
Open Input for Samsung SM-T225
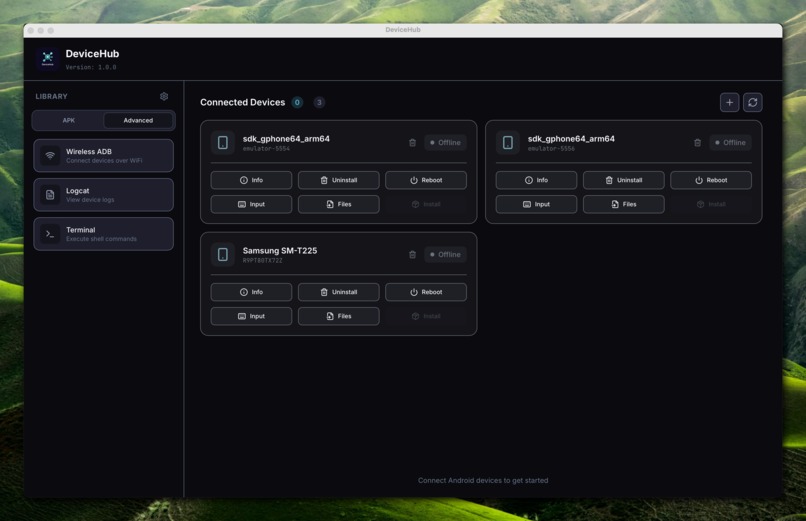point(251,317)
